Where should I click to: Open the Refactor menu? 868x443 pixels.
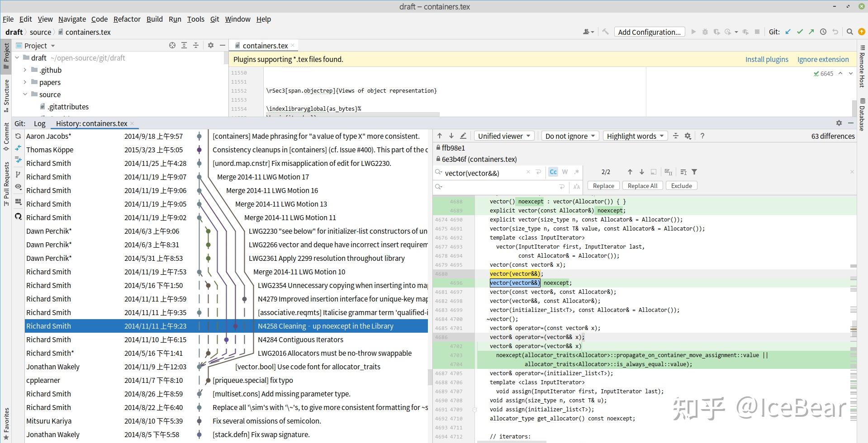[x=127, y=19]
